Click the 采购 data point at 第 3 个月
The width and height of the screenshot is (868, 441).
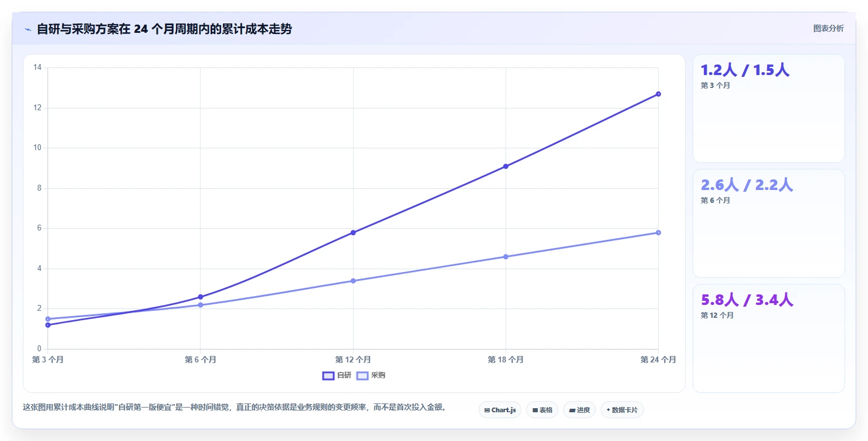pyautogui.click(x=48, y=319)
